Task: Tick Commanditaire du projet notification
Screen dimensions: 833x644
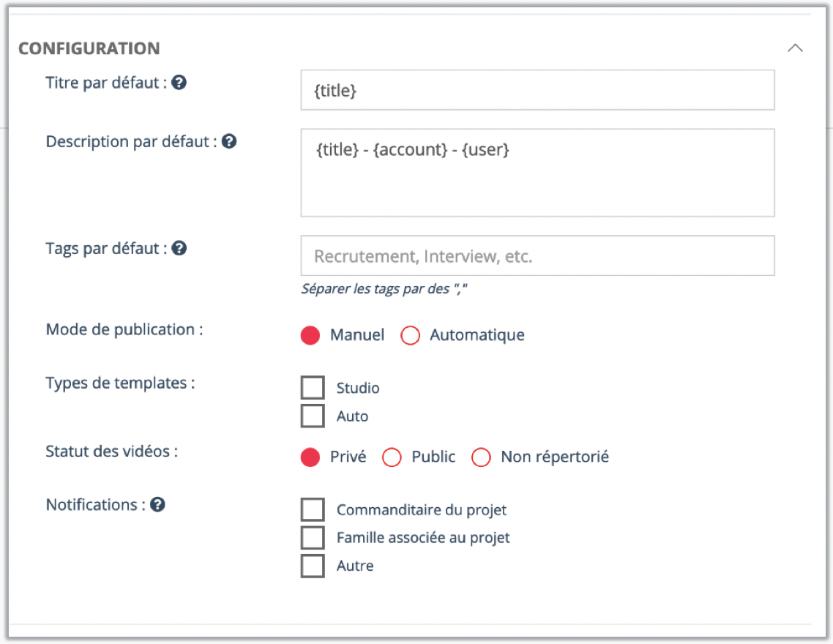Action: 313,510
